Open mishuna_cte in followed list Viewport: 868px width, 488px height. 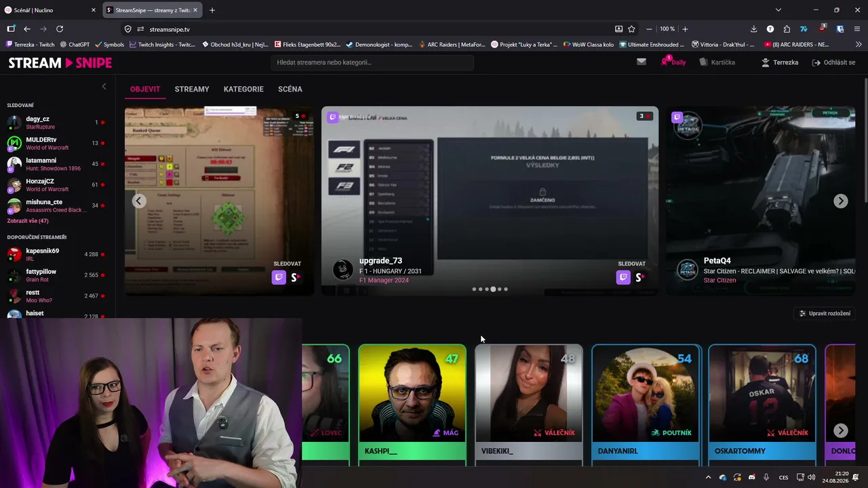coord(56,205)
